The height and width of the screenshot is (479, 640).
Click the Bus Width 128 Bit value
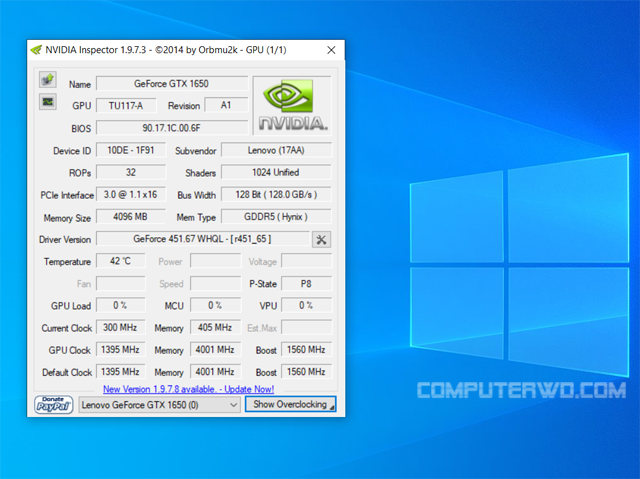pos(276,194)
